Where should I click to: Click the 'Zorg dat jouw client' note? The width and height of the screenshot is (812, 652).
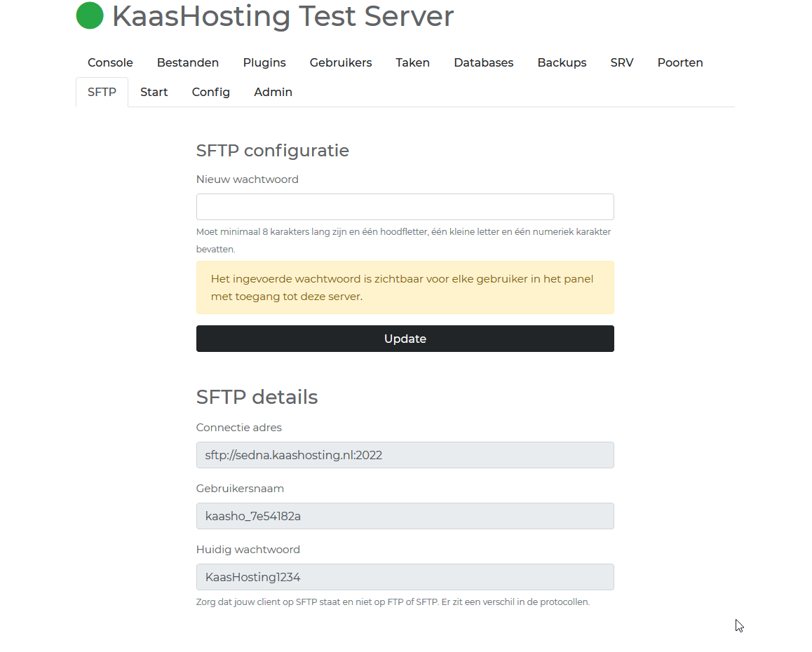pyautogui.click(x=393, y=602)
